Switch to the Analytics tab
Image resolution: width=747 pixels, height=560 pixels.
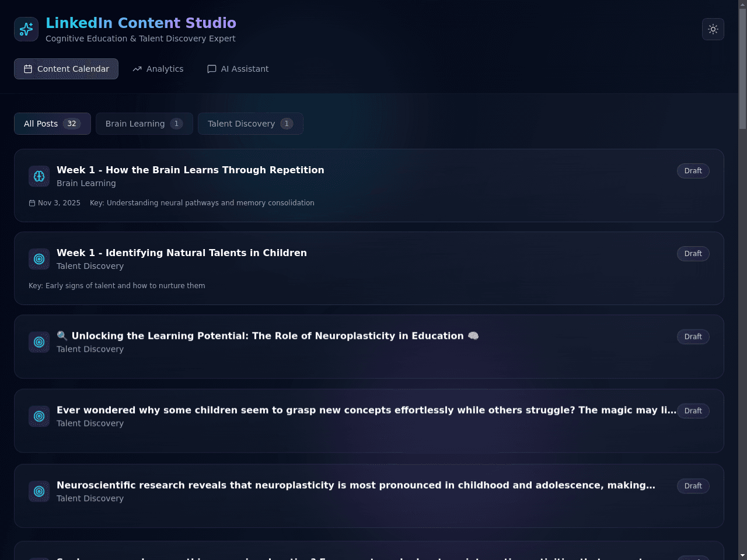click(158, 69)
